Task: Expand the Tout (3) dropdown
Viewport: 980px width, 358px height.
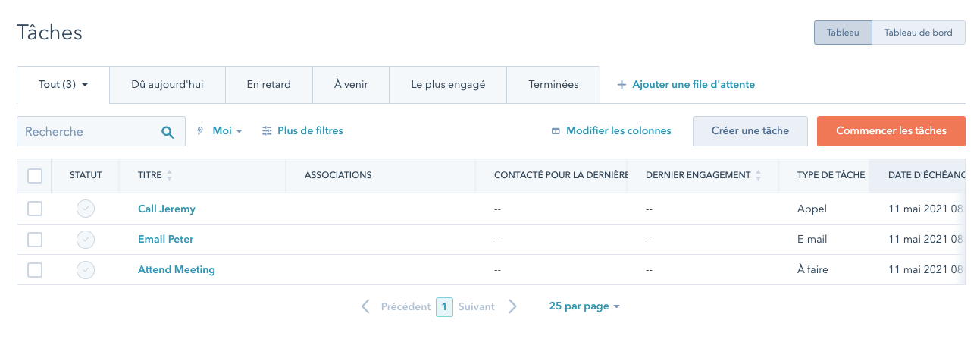Action: point(64,85)
